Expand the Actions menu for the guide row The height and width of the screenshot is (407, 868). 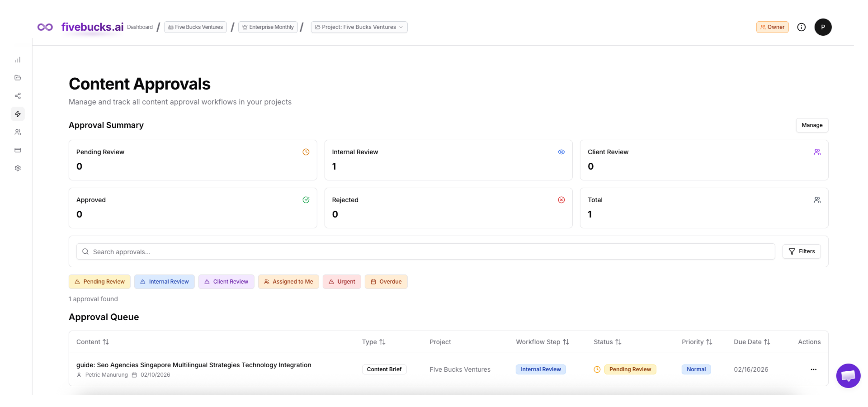coord(813,369)
